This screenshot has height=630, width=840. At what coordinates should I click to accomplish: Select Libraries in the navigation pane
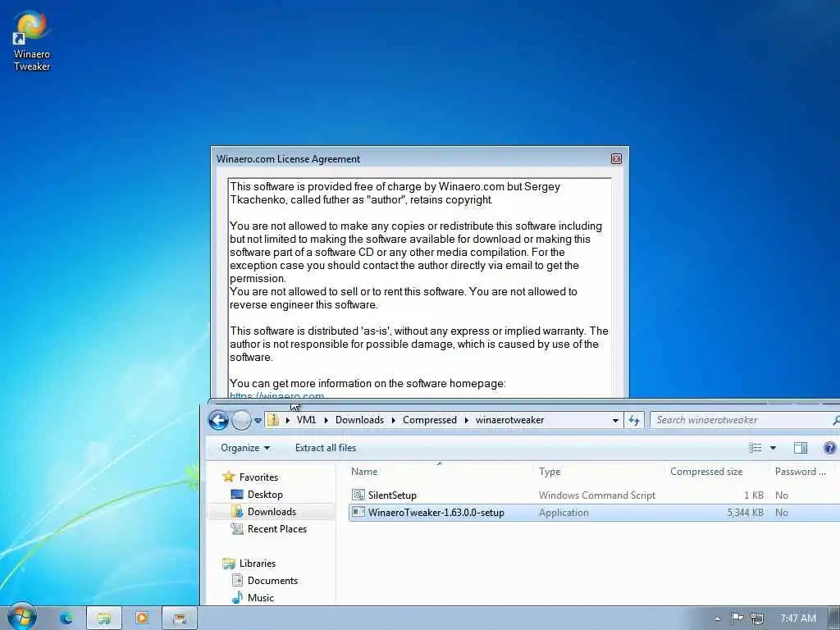257,563
